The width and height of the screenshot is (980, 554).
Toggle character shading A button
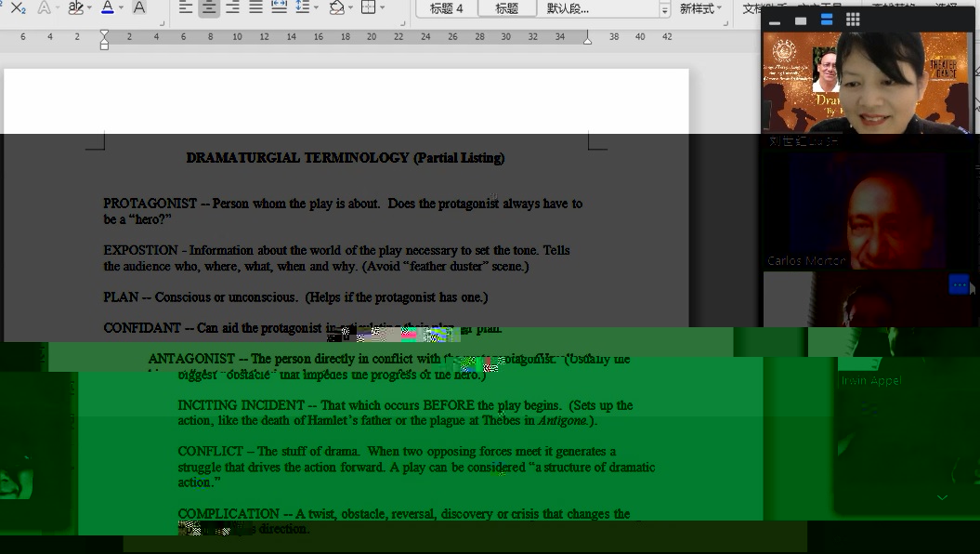tap(139, 7)
